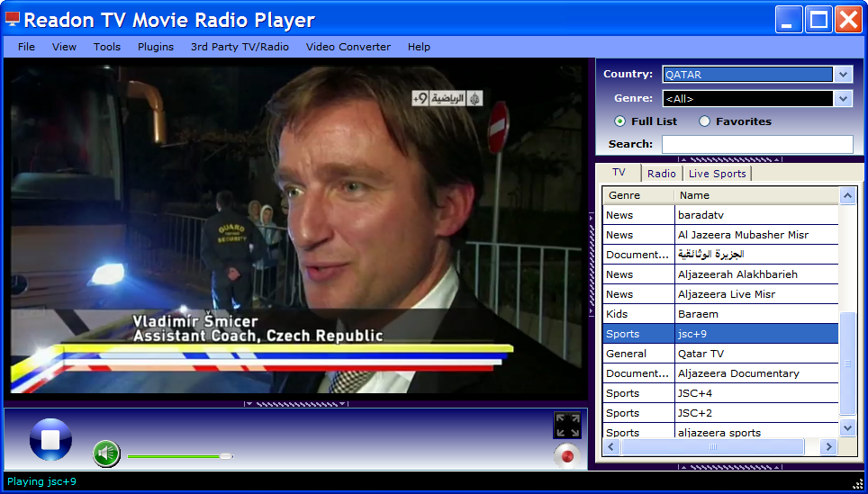Stop playback with the blue stop button
The image size is (868, 494).
tap(50, 440)
